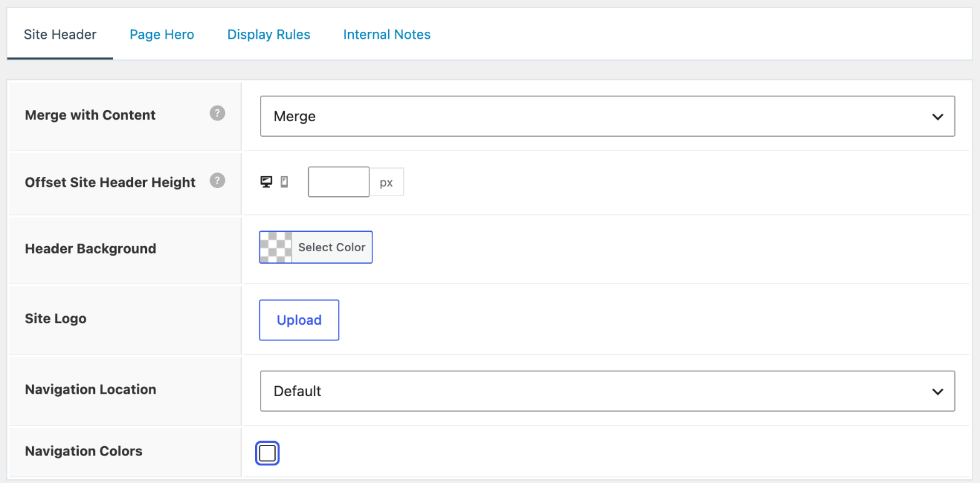Screen dimensions: 980x483
Task: Click the Merge with Content label
Action: point(91,115)
